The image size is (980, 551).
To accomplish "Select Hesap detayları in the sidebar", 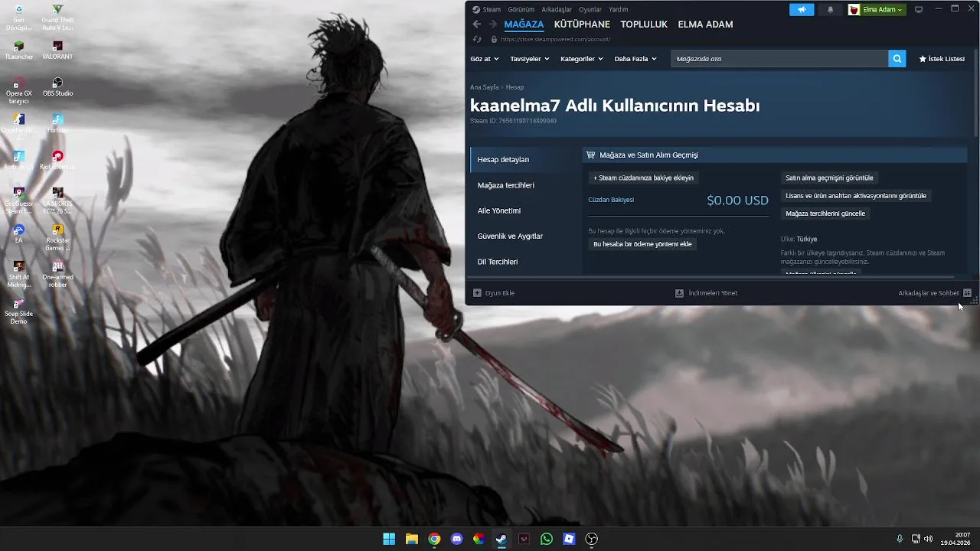I will pos(503,159).
